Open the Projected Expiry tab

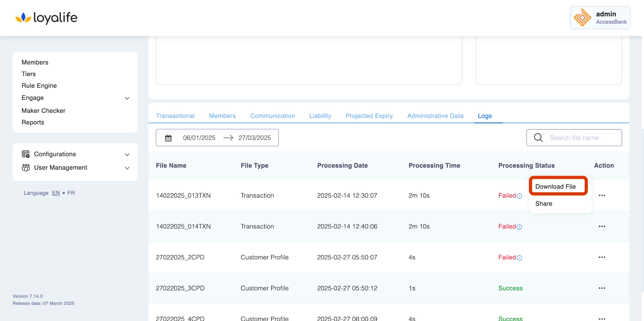coord(369,116)
